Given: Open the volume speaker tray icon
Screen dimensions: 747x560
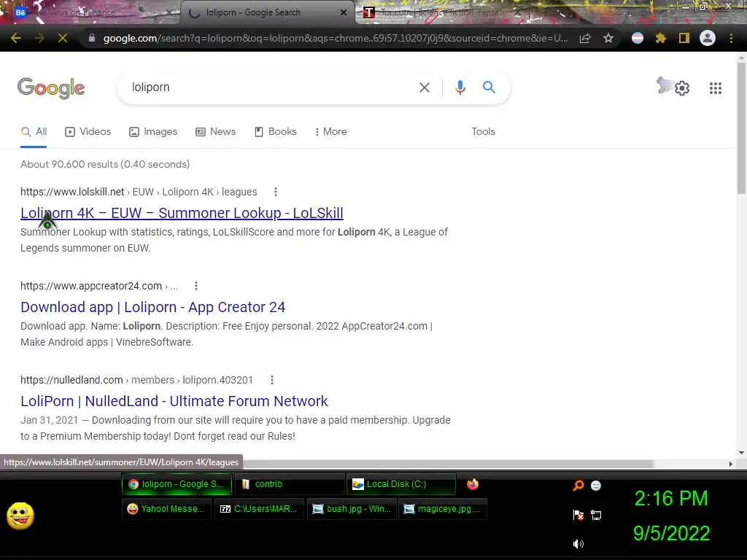Looking at the screenshot, I should click(578, 544).
